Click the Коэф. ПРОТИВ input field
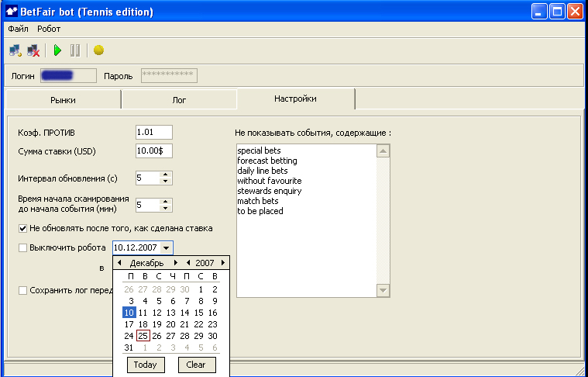Screen dimensions: 588x377 (x=153, y=132)
